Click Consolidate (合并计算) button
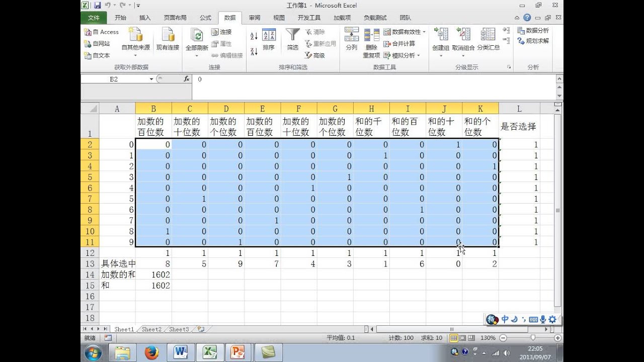The image size is (644, 362). click(399, 44)
